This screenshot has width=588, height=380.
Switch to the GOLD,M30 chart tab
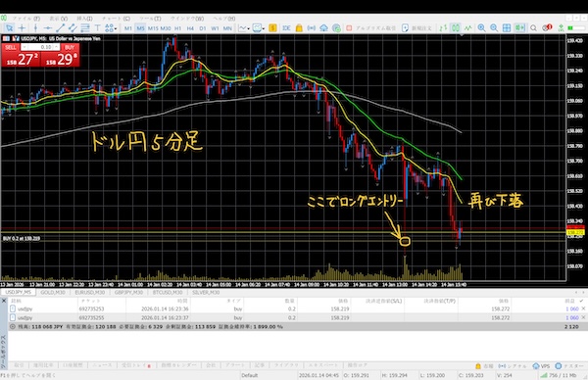pos(53,292)
